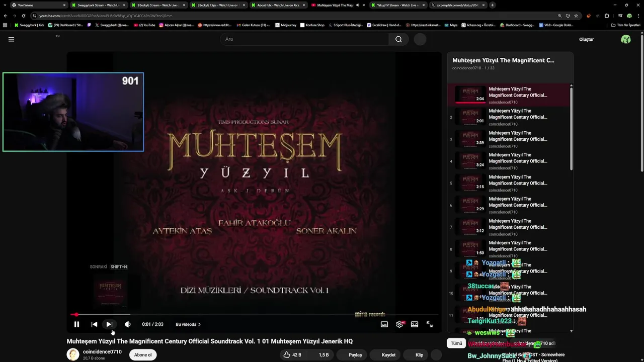The width and height of the screenshot is (644, 362).
Task: Open the YouTube hamburger guide menu
Action: coord(11,39)
